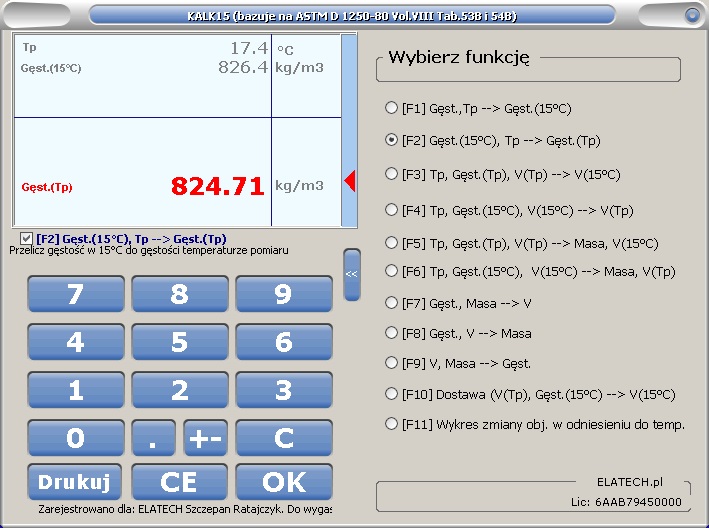Tap keypad digit 7
The height and width of the screenshot is (528, 709).
[76, 294]
